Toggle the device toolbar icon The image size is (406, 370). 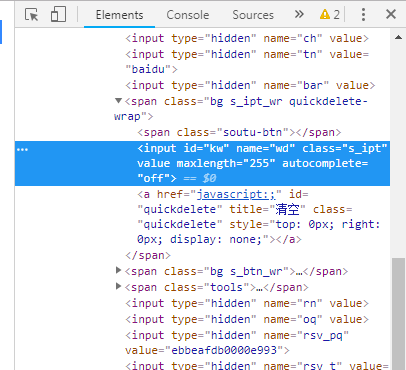point(58,15)
